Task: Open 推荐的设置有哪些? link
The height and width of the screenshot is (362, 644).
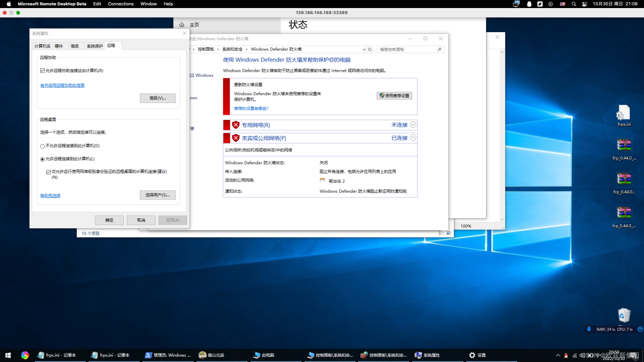Action: click(251, 109)
